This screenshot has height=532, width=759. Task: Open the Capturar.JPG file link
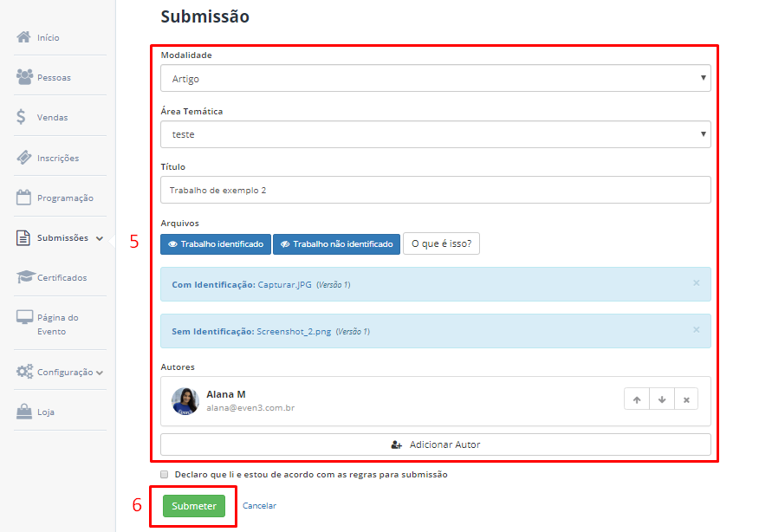(x=284, y=285)
